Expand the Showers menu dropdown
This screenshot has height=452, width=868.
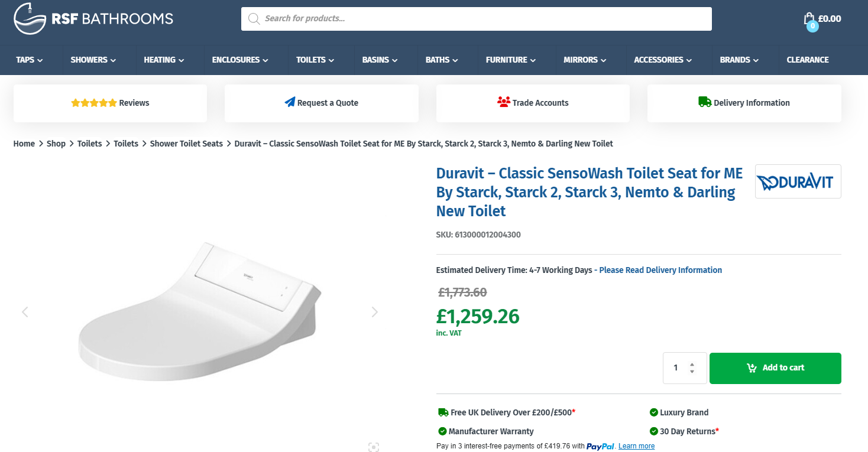(x=93, y=60)
